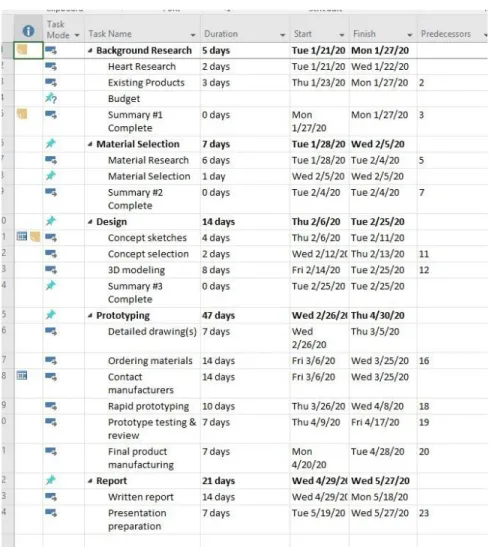Open the Finish column filter dropdown
Image resolution: width=492 pixels, height=547 pixels.
tap(410, 35)
